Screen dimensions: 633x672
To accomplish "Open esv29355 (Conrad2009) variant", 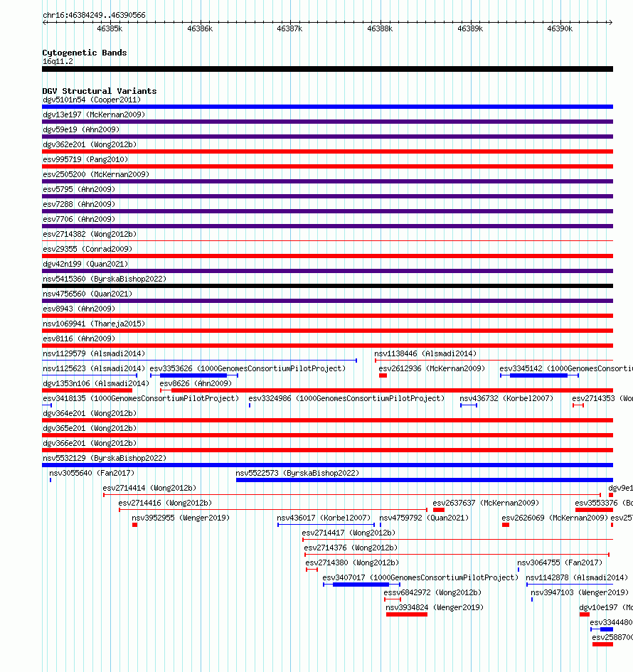I will pos(327,256).
